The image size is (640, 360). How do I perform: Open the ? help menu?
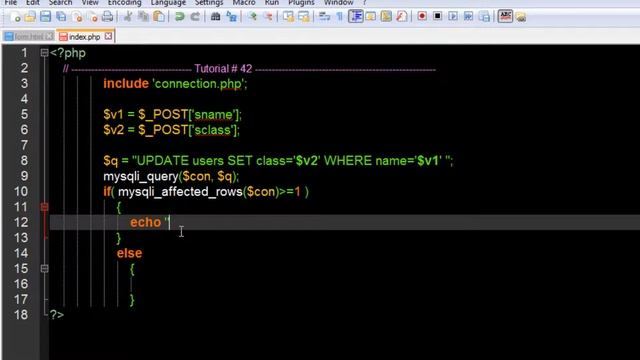click(x=364, y=2)
